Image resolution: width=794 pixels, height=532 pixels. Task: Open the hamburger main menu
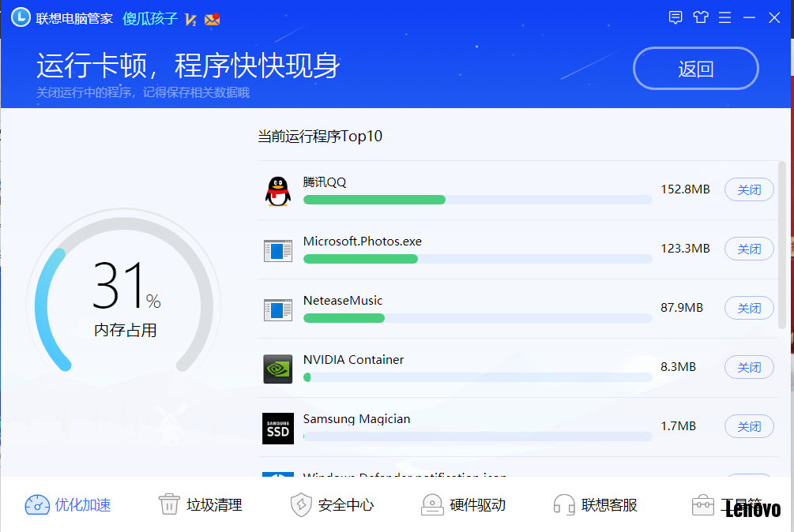click(x=724, y=17)
